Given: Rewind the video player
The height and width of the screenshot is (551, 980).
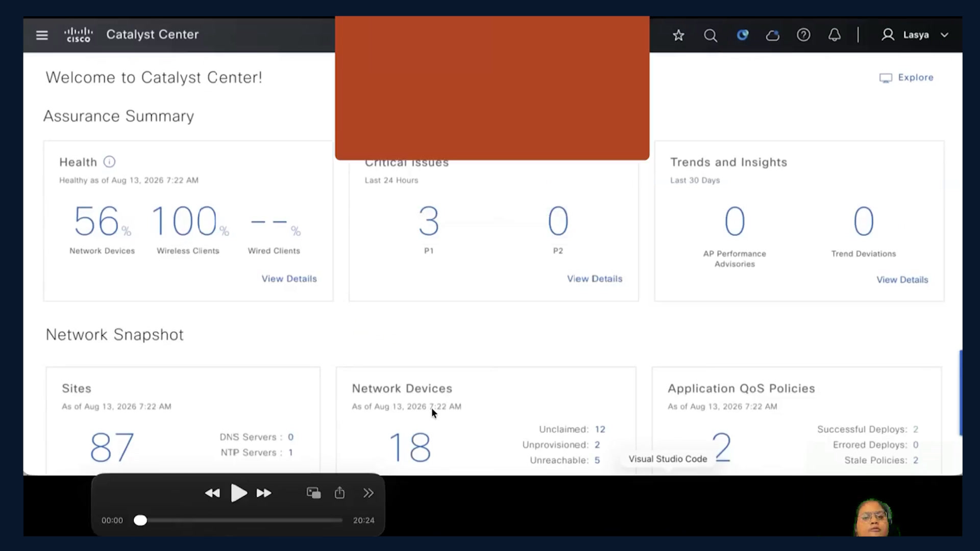Looking at the screenshot, I should click(212, 493).
